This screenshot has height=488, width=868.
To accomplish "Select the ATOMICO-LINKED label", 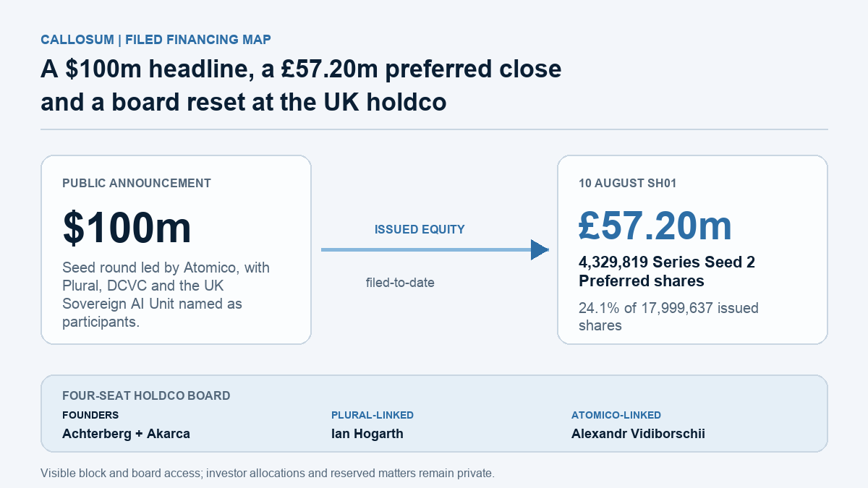I will [616, 416].
